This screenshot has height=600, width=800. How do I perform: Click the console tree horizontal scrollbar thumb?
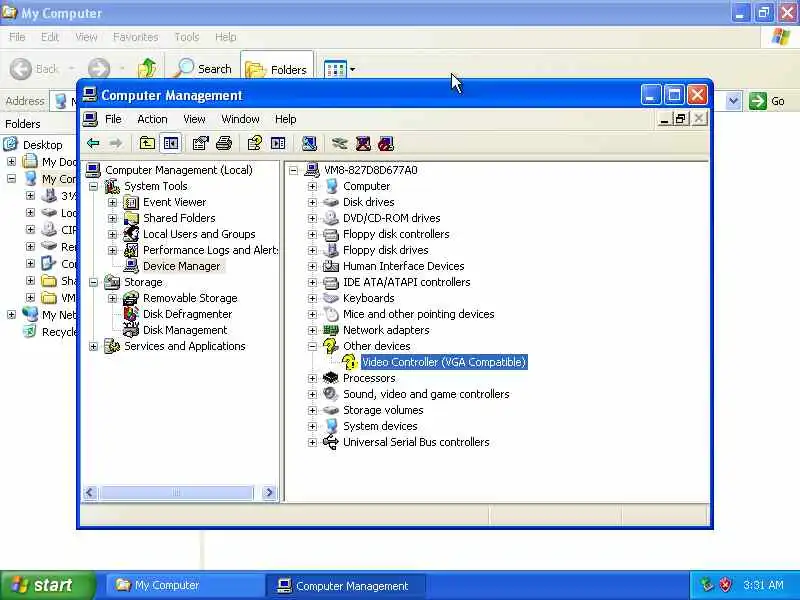coord(176,492)
